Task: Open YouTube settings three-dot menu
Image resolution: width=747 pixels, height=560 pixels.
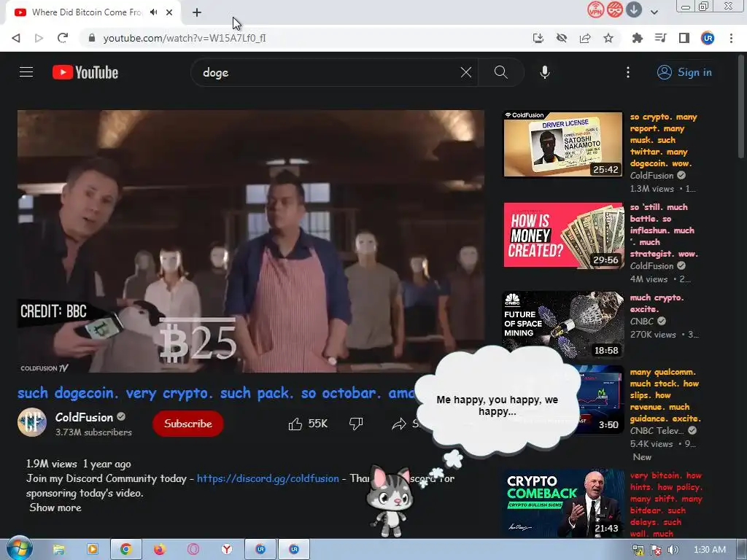Action: coord(628,72)
